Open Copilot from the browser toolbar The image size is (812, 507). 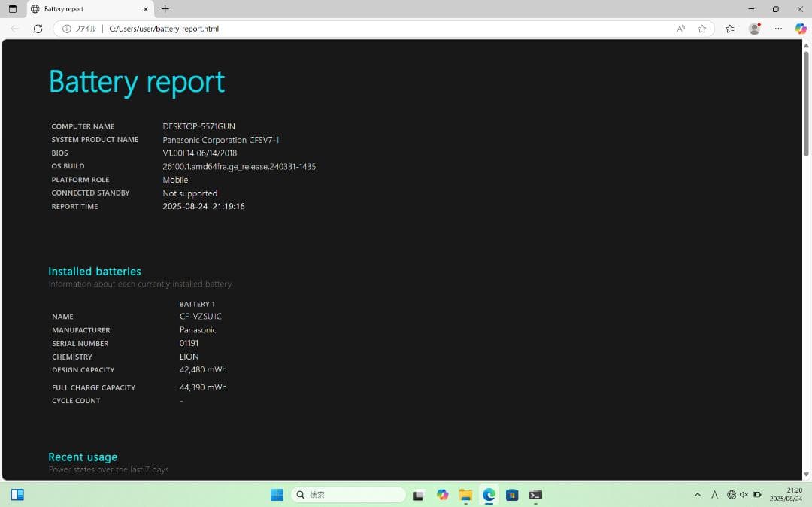[x=801, y=28]
